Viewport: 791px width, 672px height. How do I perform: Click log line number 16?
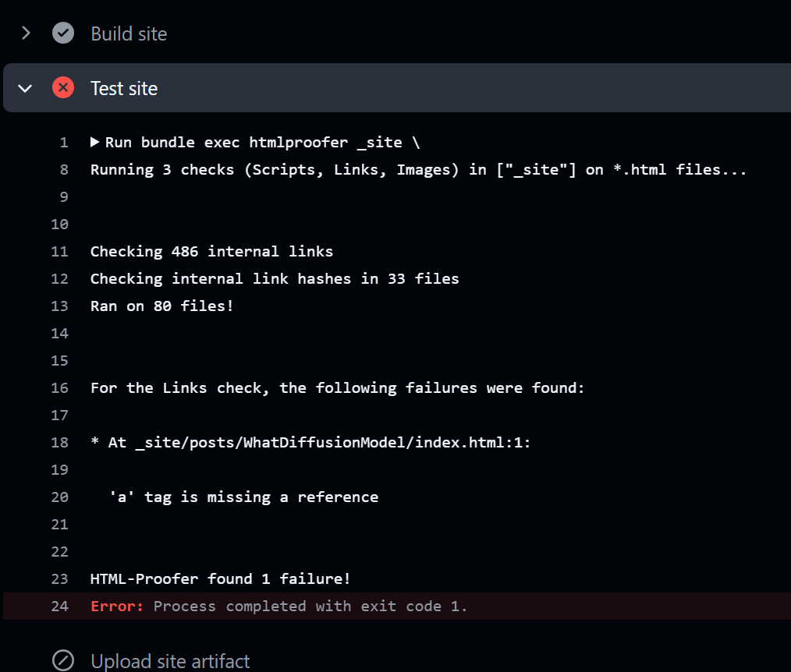59,388
